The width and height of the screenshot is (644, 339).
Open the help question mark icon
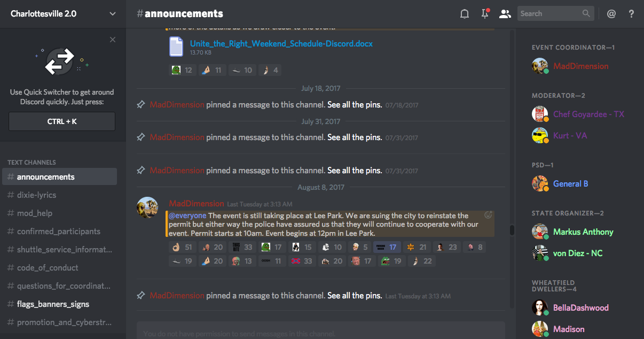pos(631,14)
